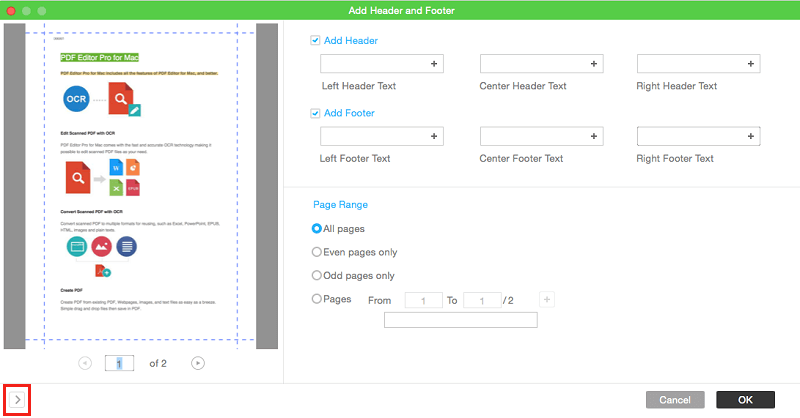
Task: Click the PDF page preview thumbnail
Action: click(x=141, y=186)
